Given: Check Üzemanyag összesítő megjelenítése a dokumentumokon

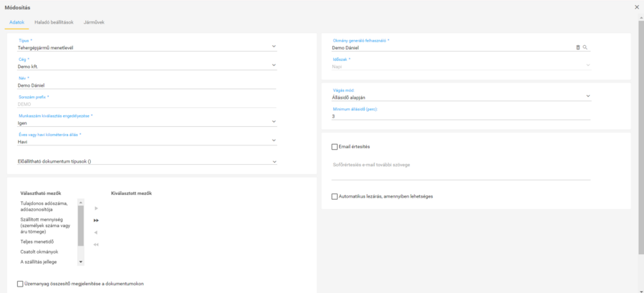Looking at the screenshot, I should (x=20, y=284).
